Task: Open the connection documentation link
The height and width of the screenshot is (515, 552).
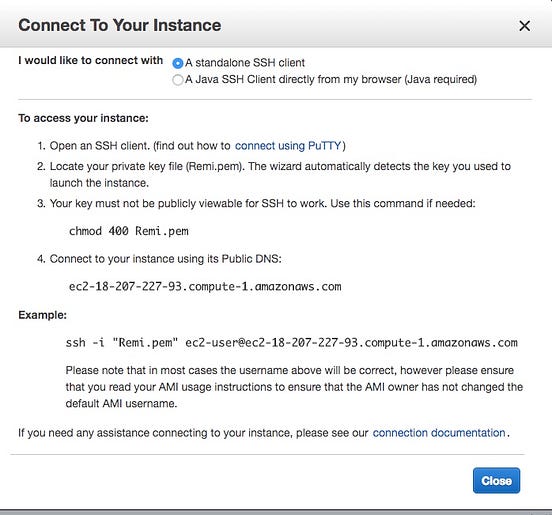Action: pos(439,433)
